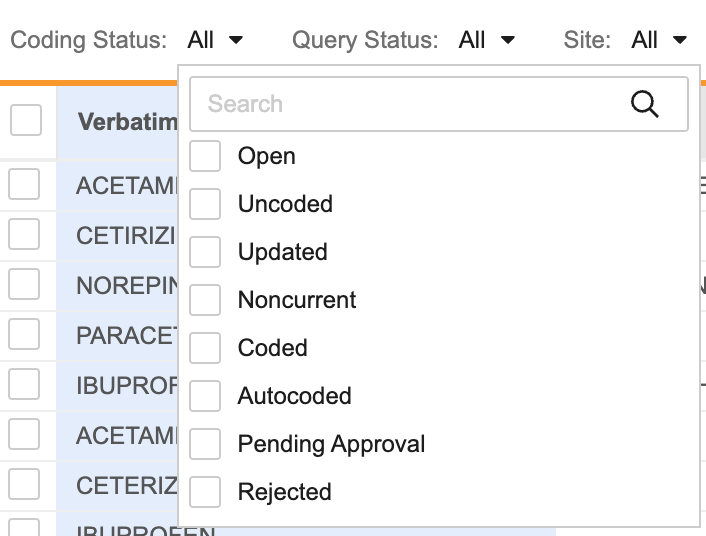706x536 pixels.
Task: Select the NOREPIN row checkbox
Action: (x=24, y=284)
